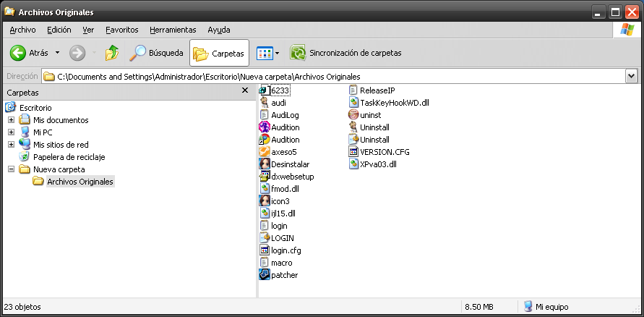This screenshot has height=317, width=644.
Task: Select Papelera de reciclaje in tree
Action: [x=69, y=157]
